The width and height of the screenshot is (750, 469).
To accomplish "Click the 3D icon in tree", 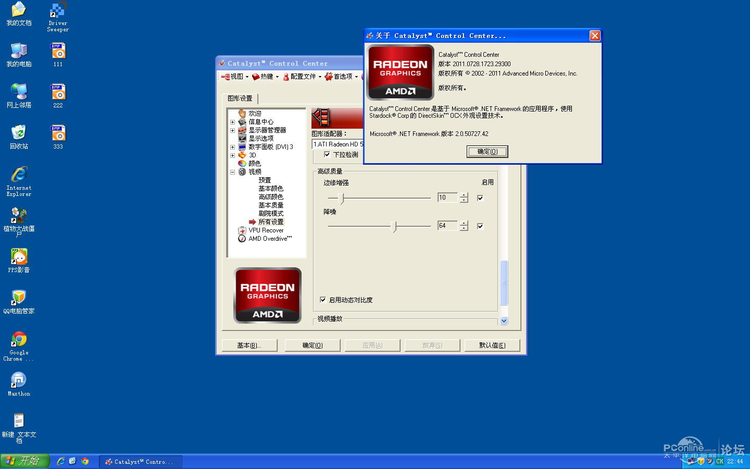I will click(x=242, y=155).
